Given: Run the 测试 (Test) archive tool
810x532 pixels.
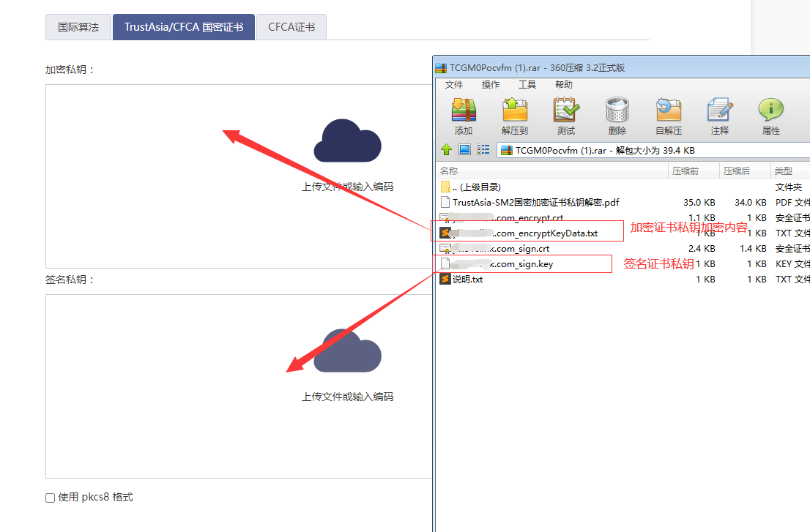Looking at the screenshot, I should (566, 116).
